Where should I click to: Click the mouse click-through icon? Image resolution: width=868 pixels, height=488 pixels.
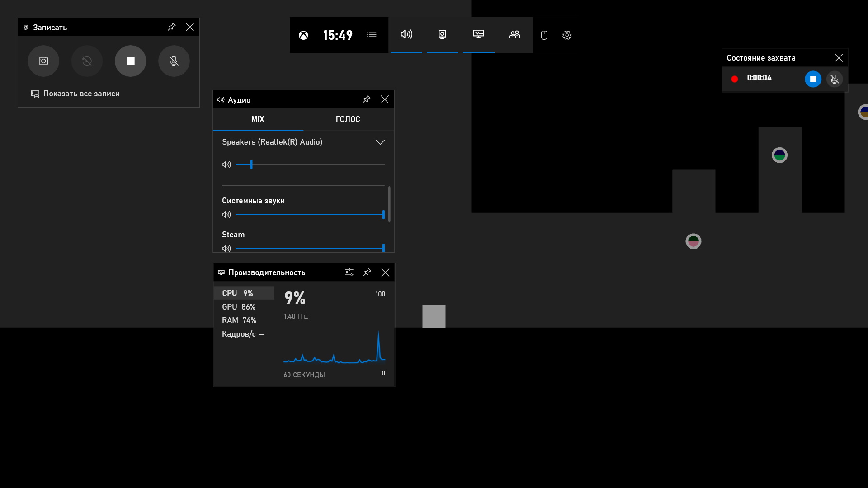pyautogui.click(x=544, y=35)
